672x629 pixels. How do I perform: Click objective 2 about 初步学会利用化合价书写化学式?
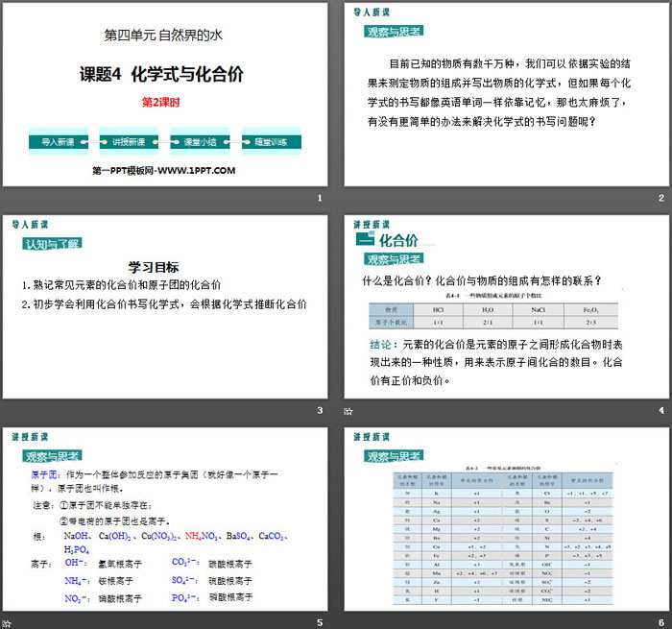164,304
